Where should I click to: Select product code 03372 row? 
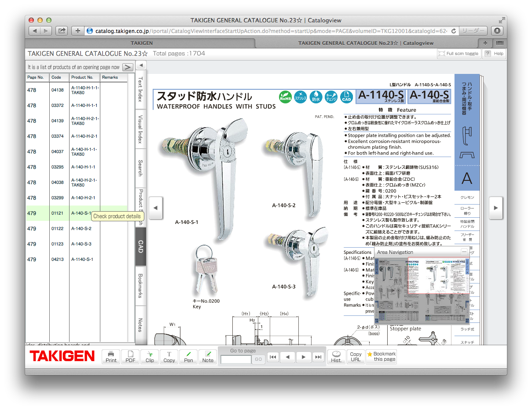click(x=77, y=106)
